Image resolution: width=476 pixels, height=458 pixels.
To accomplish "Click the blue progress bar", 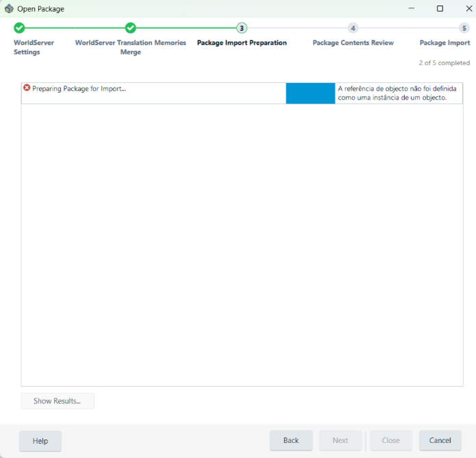I will pyautogui.click(x=310, y=93).
